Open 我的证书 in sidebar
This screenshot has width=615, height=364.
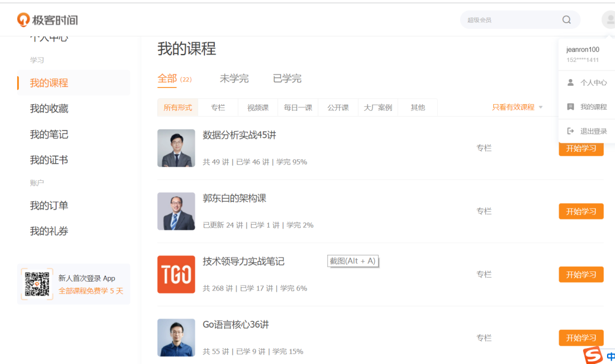[x=49, y=160]
